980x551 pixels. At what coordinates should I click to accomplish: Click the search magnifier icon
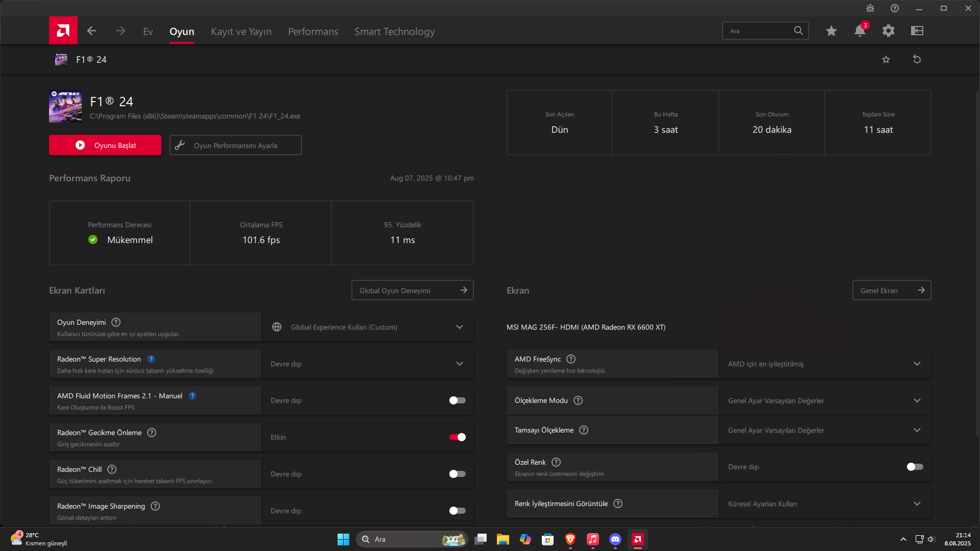(x=798, y=31)
